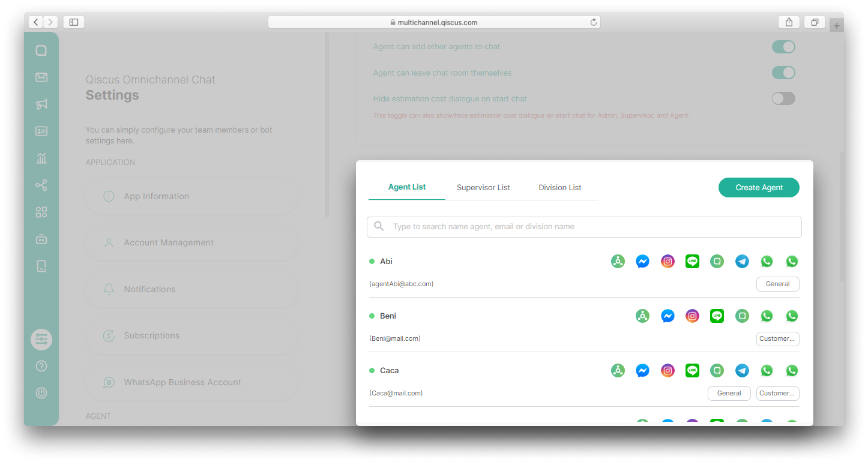Switch to the Supervisor List tab
Viewport: 868px width, 462px height.
[x=483, y=188]
